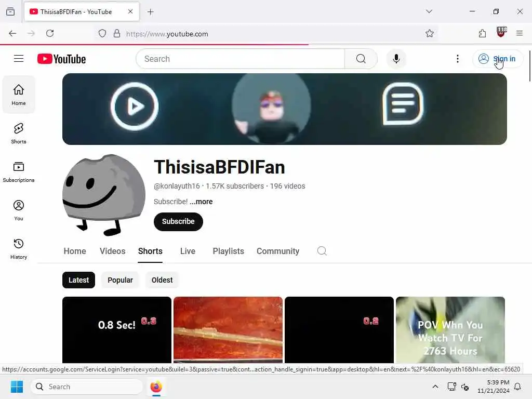Go to Home in the sidebar
The height and width of the screenshot is (399, 532).
click(19, 95)
